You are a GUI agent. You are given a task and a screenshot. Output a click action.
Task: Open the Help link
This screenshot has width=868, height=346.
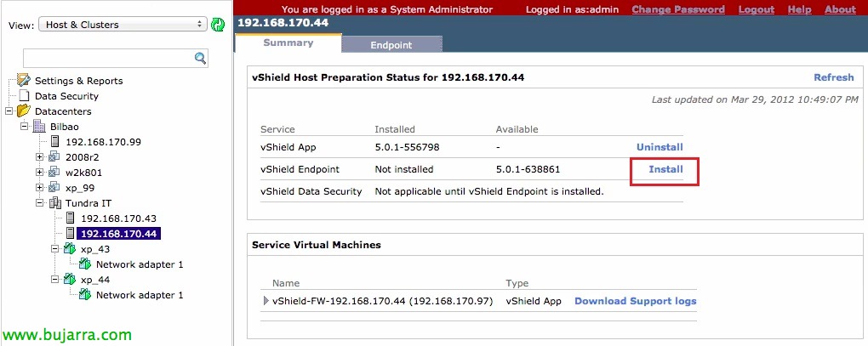coord(799,9)
